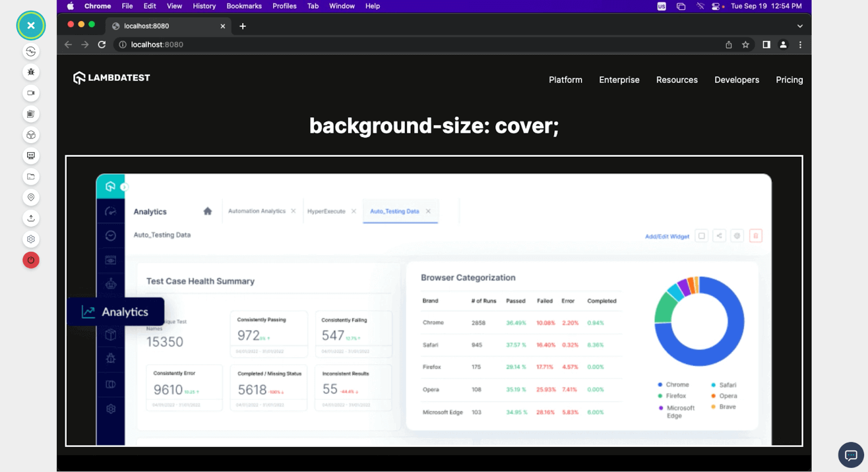Go to the Pricing link
This screenshot has height=472, width=868.
(789, 80)
